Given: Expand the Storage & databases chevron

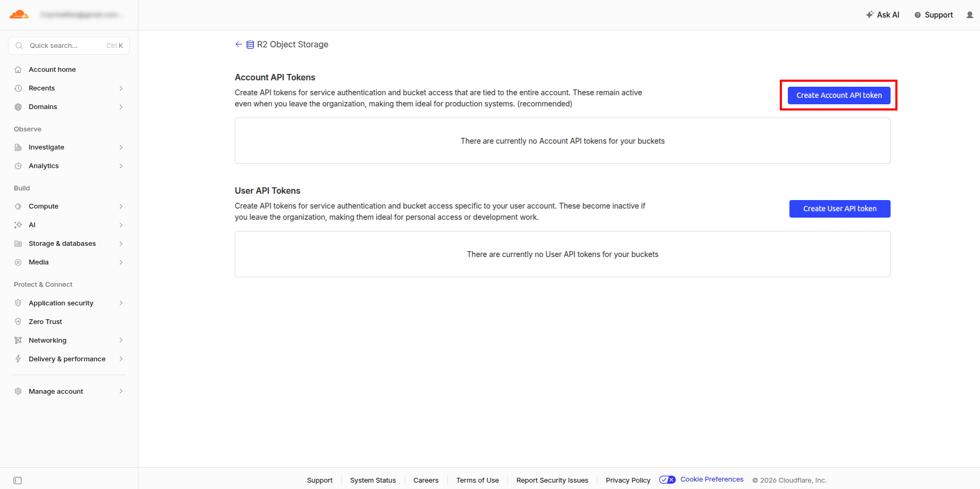Looking at the screenshot, I should [x=121, y=244].
